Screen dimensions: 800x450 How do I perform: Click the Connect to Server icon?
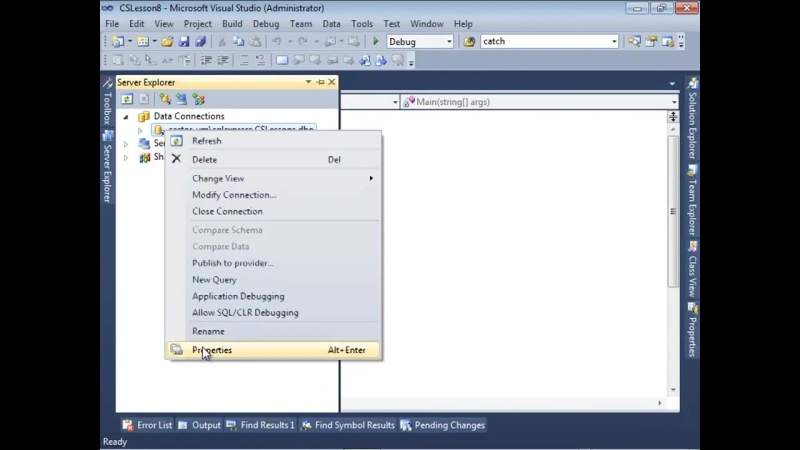coord(182,99)
